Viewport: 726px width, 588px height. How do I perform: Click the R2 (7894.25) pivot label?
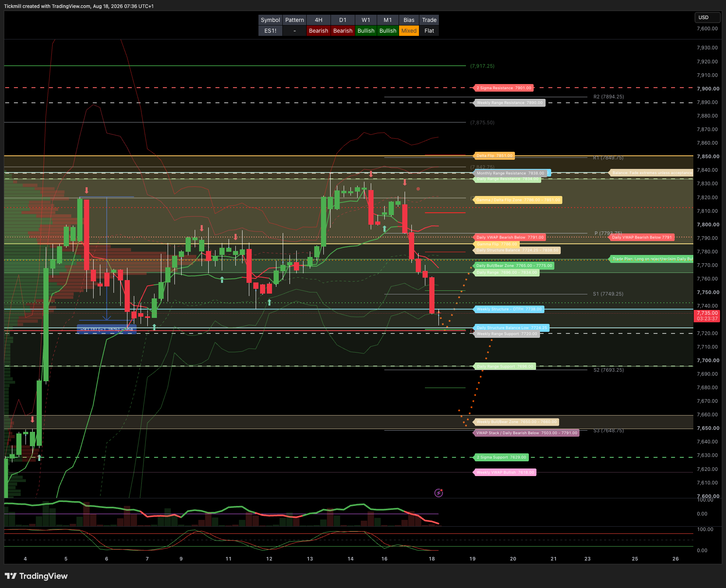(609, 97)
